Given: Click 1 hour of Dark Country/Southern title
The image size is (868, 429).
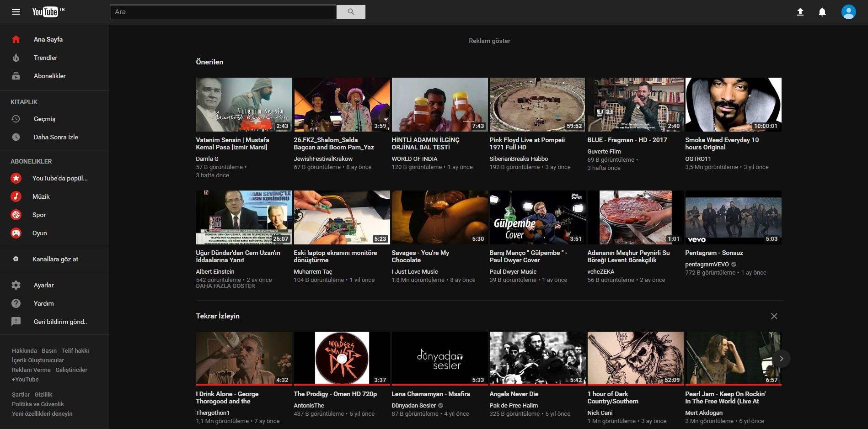Looking at the screenshot, I should tap(613, 397).
